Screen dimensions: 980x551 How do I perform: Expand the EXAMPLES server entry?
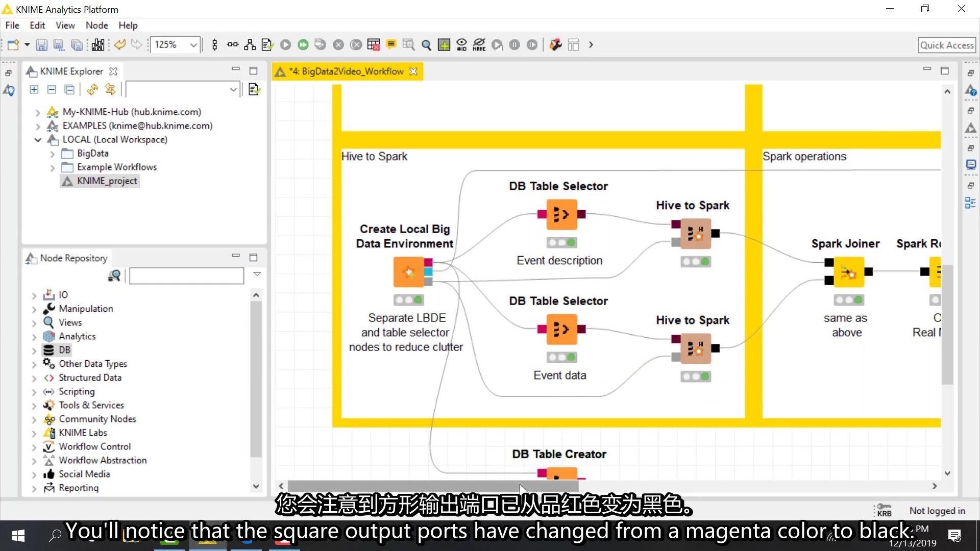(x=37, y=126)
